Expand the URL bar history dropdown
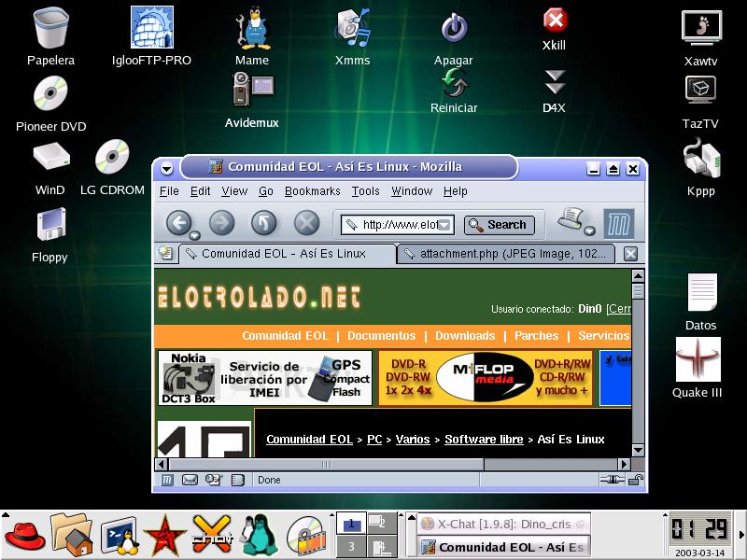747x560 pixels. tap(444, 225)
